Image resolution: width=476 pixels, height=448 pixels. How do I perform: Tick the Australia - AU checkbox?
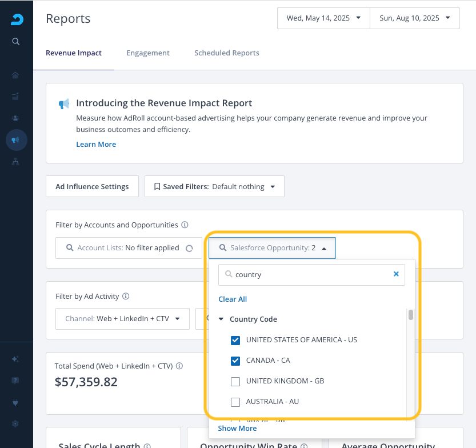235,402
